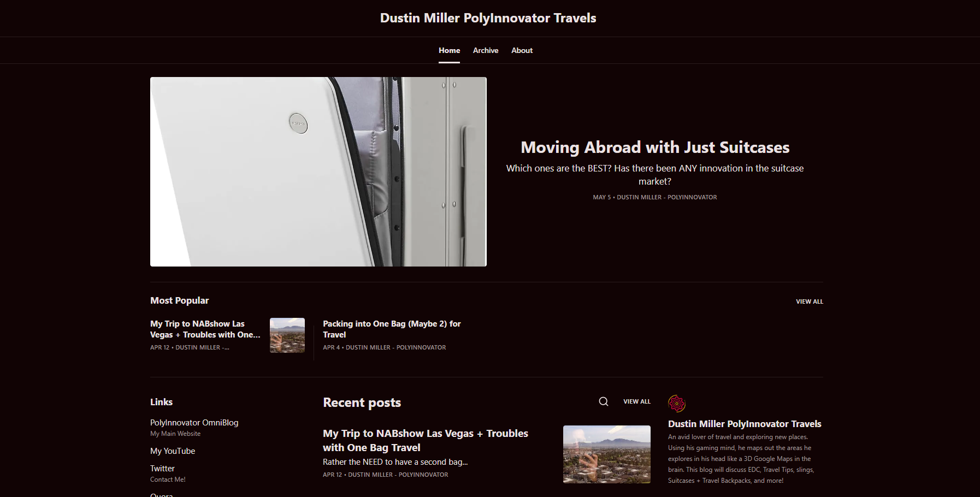
Task: Select the Home tab
Action: pos(449,50)
